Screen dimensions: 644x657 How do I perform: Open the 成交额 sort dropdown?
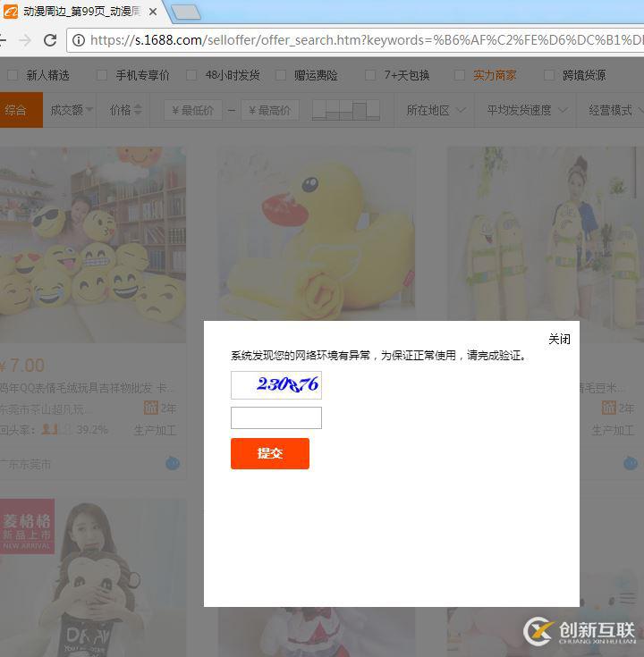[72, 110]
